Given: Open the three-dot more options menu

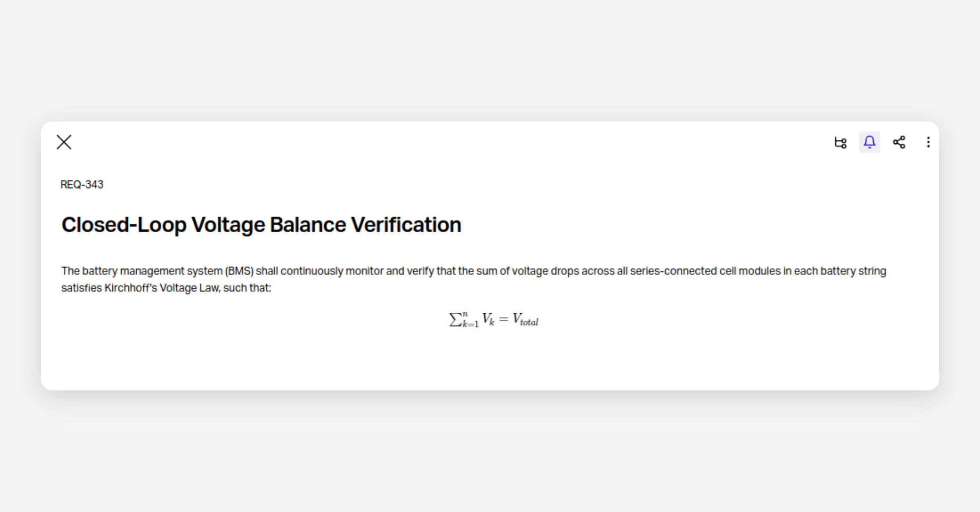Looking at the screenshot, I should (928, 142).
